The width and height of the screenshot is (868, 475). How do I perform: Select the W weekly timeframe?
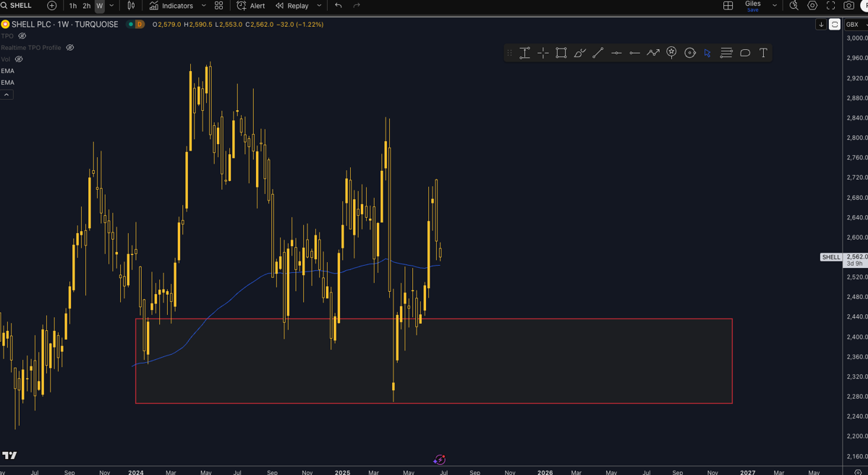[x=100, y=6]
